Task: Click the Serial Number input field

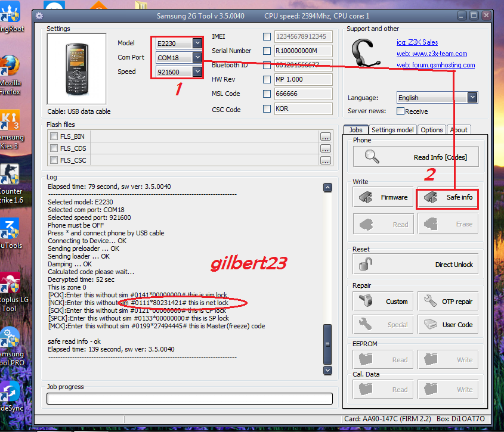Action: click(x=303, y=51)
